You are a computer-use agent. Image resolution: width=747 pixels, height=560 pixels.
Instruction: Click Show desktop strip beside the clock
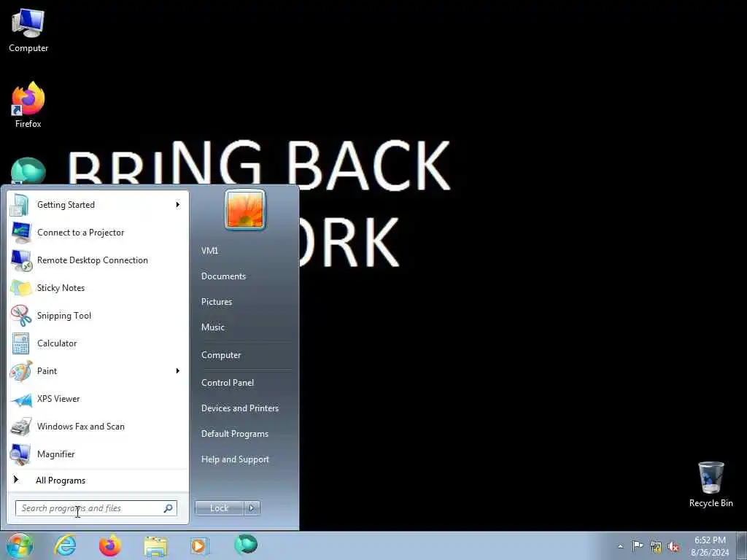click(x=741, y=545)
